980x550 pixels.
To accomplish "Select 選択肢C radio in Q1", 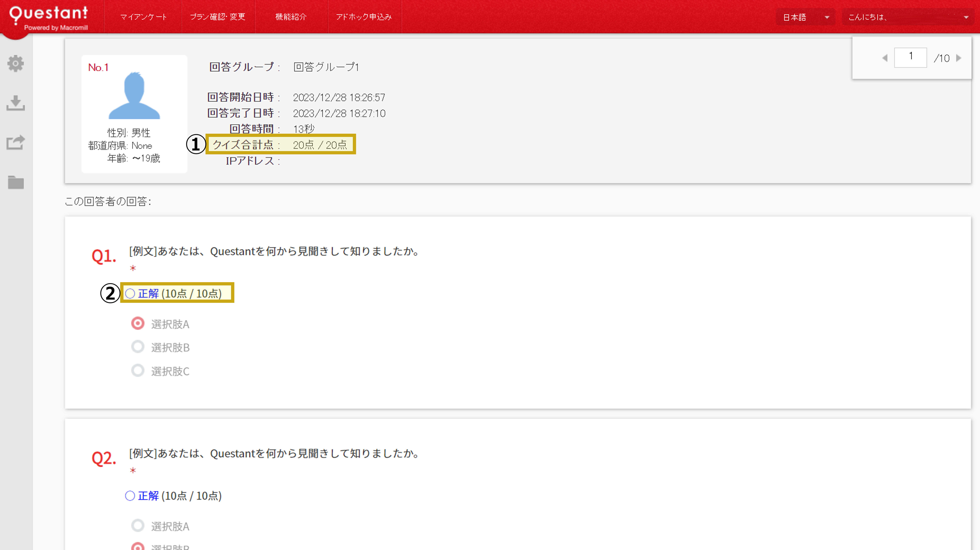I will point(138,370).
